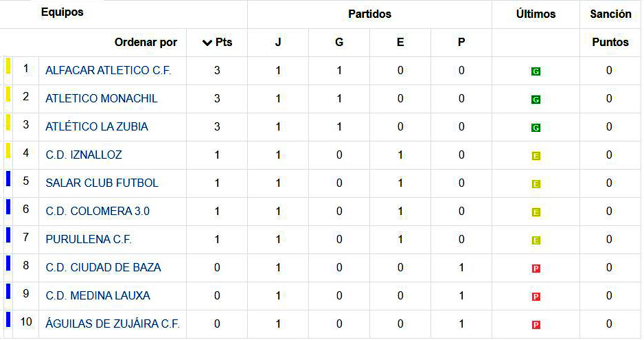This screenshot has height=340, width=644.
Task: Click yellow E result icon for Purullena C.F.
Action: point(536,240)
